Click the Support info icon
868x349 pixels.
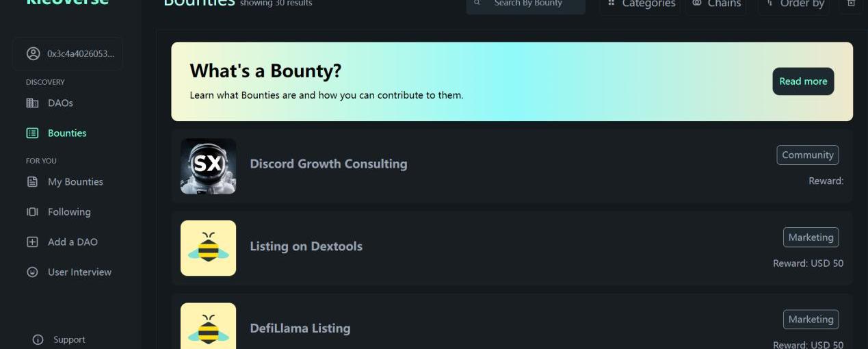click(x=38, y=340)
